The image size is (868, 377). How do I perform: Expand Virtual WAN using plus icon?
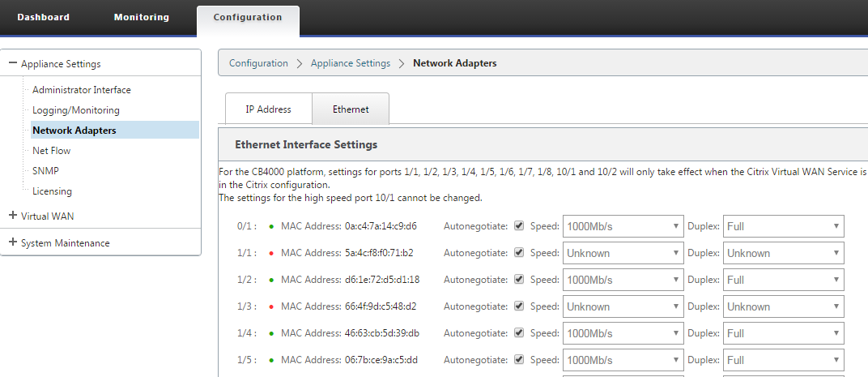tap(13, 215)
